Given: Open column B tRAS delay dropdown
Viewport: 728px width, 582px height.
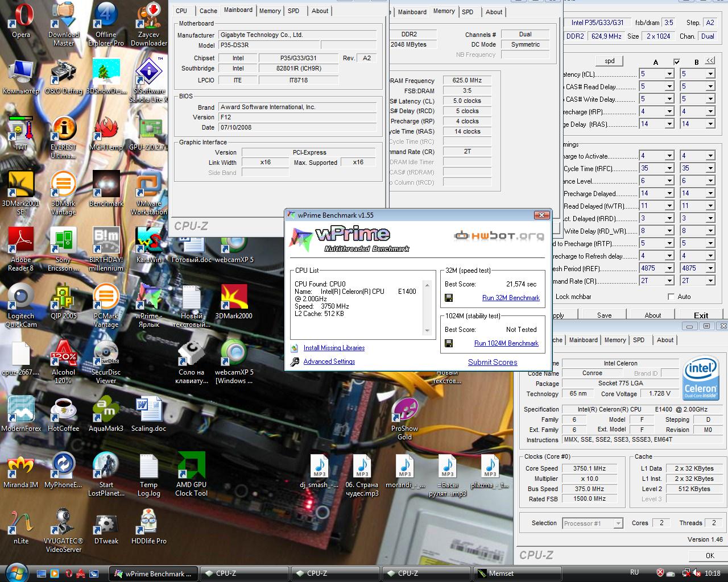Looking at the screenshot, I should 710,124.
